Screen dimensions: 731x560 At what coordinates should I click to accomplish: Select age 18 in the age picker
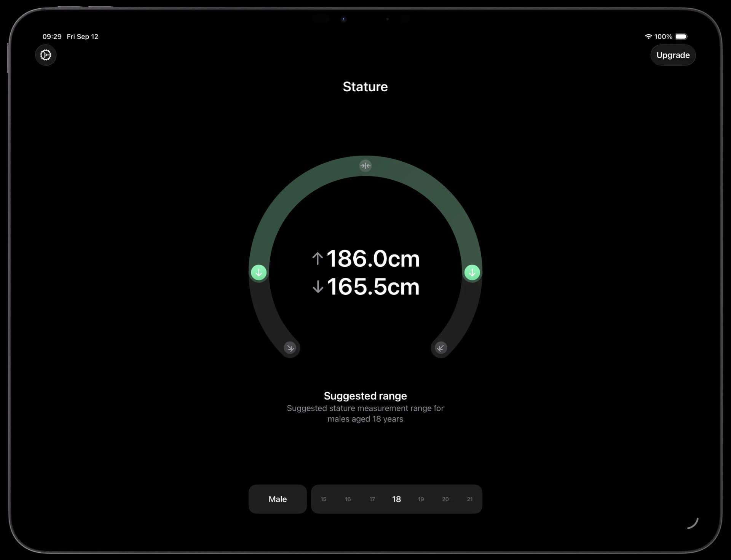[396, 499]
